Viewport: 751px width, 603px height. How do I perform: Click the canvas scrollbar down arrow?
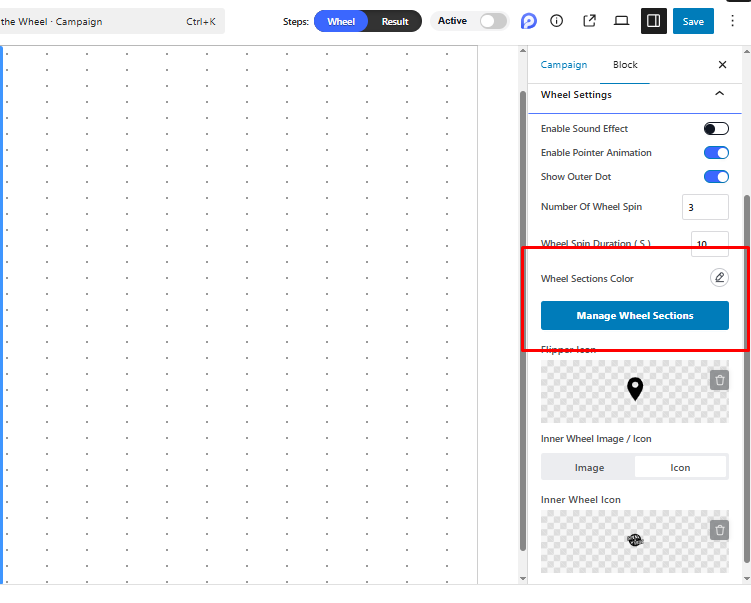click(523, 579)
